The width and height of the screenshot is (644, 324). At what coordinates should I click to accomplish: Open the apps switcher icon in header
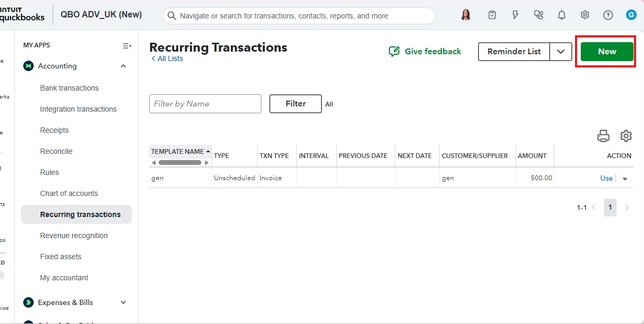coord(539,15)
